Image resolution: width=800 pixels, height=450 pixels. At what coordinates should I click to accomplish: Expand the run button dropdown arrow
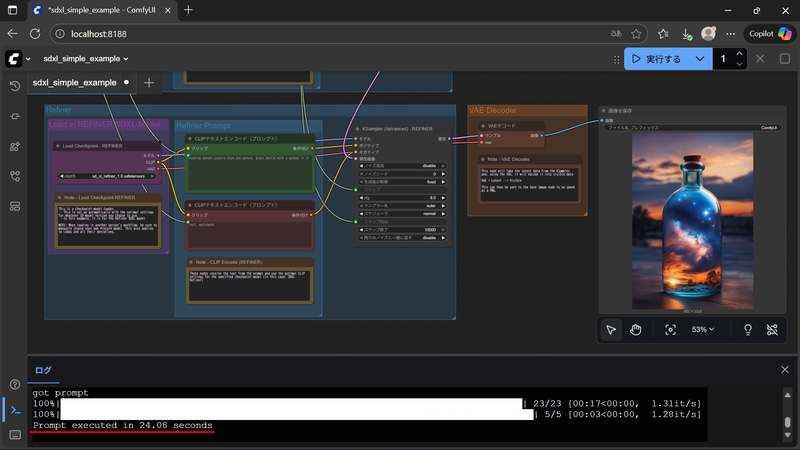coord(700,59)
